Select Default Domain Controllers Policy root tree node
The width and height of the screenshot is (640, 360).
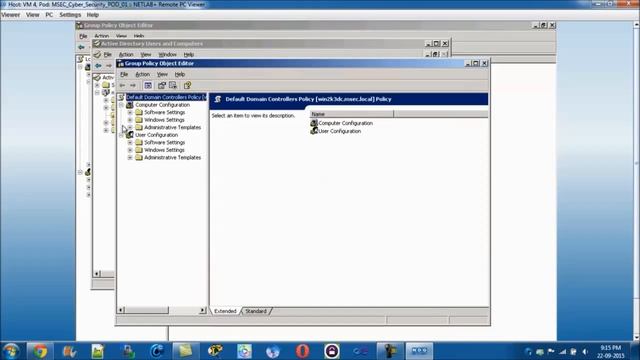pos(167,97)
